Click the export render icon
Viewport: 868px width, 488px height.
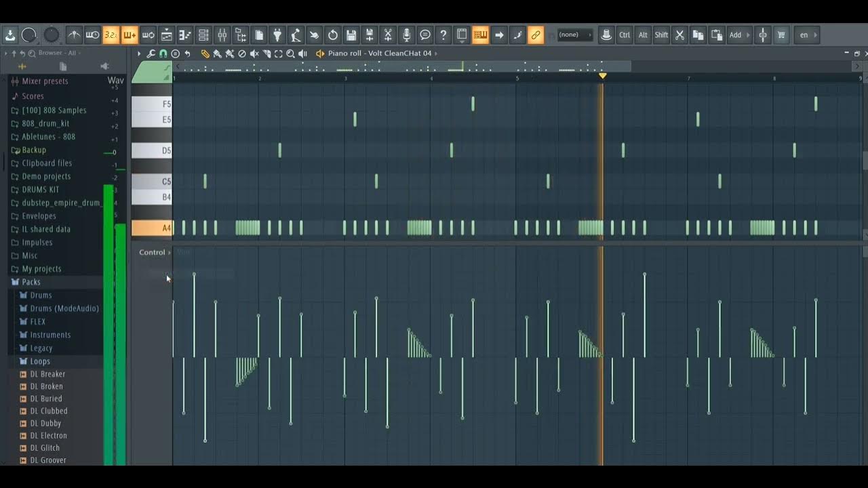pos(370,35)
